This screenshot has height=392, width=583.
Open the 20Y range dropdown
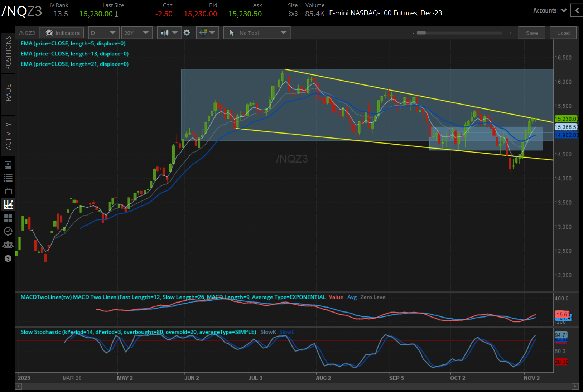[137, 33]
